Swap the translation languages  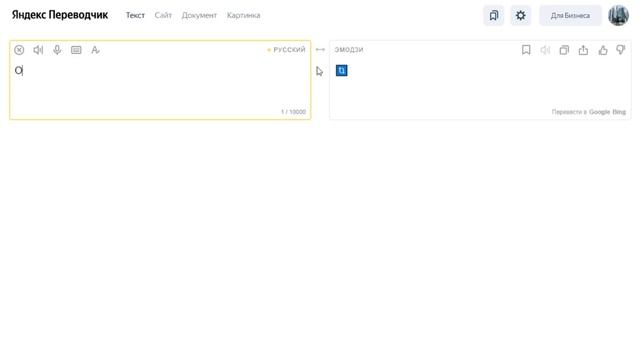320,50
